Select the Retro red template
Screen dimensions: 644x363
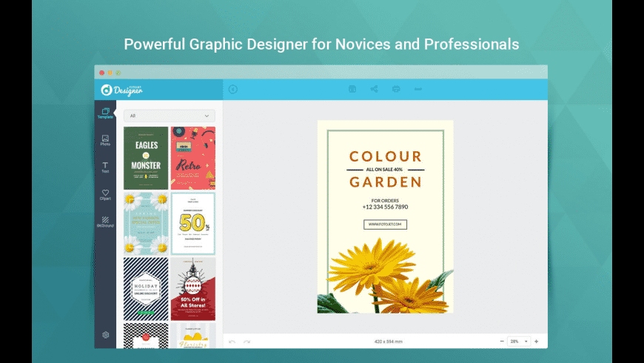[x=193, y=158]
